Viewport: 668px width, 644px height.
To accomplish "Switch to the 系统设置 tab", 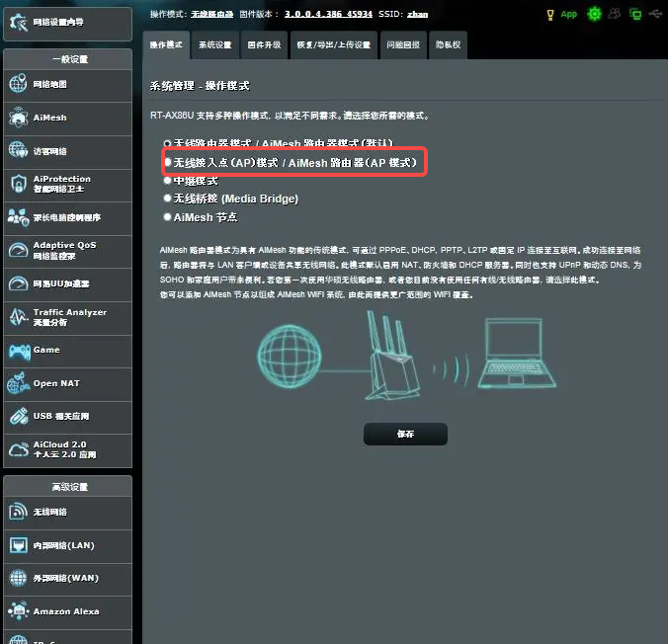I will (214, 45).
